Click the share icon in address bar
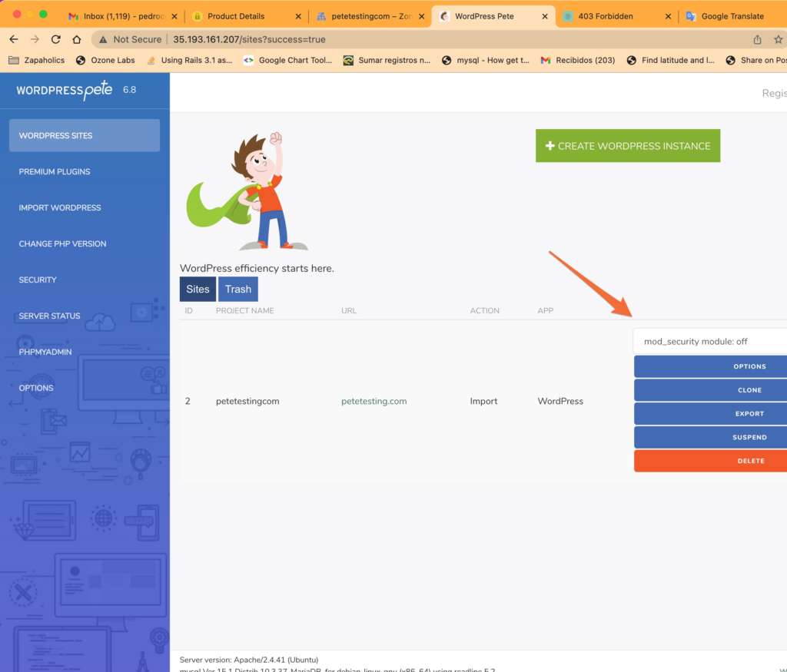Image resolution: width=787 pixels, height=672 pixels. pos(757,39)
